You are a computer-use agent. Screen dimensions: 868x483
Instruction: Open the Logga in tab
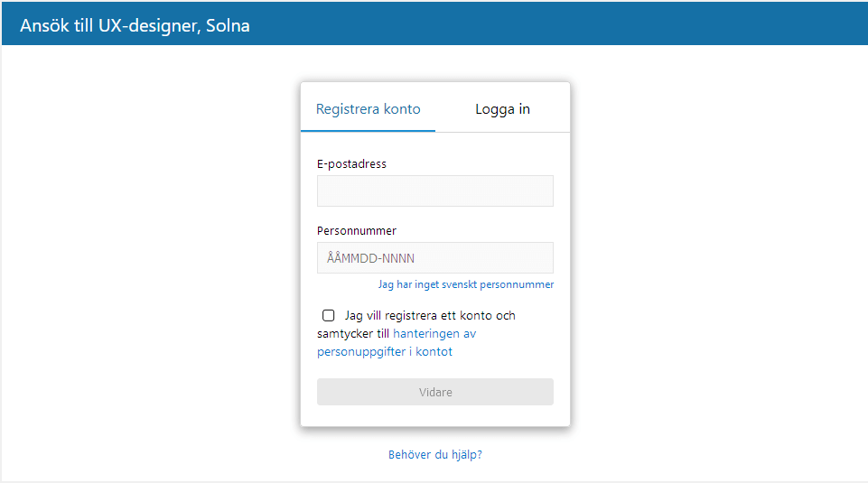coord(502,109)
